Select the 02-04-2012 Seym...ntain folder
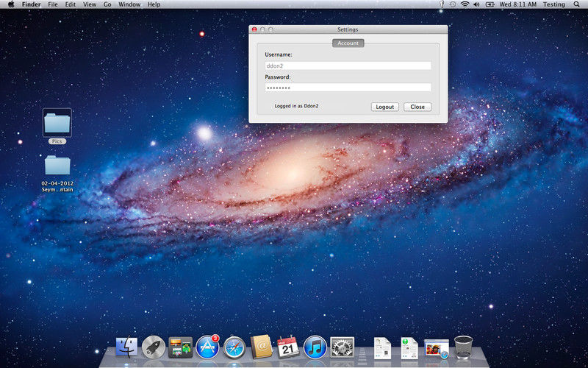588x368 pixels. coord(57,173)
